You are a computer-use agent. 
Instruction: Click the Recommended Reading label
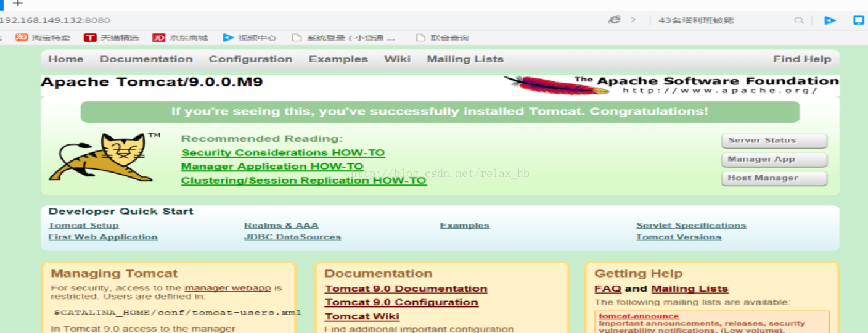point(262,139)
